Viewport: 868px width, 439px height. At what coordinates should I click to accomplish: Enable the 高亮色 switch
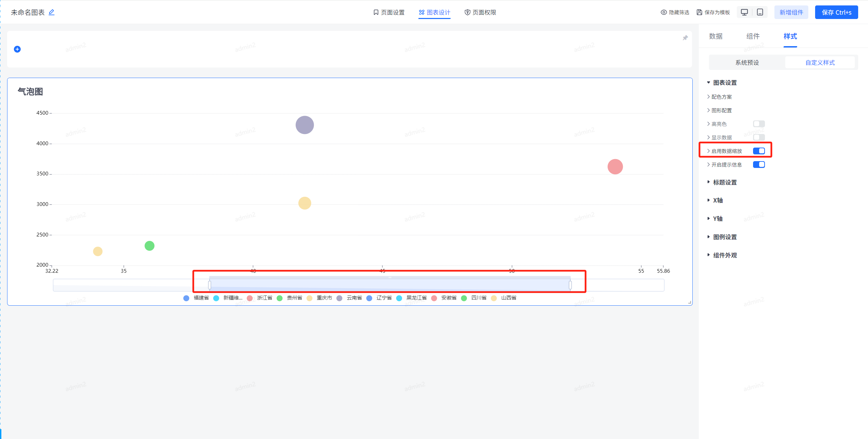pos(759,124)
